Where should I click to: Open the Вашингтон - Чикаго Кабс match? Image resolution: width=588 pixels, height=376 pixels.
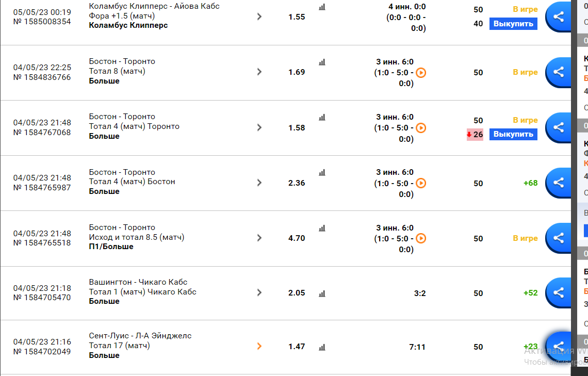coord(138,282)
